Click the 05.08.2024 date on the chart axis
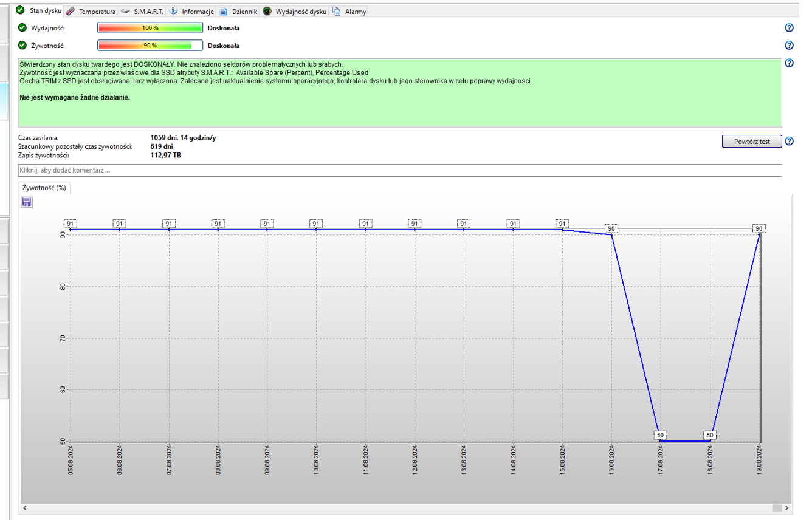The width and height of the screenshot is (812, 520). [x=71, y=461]
